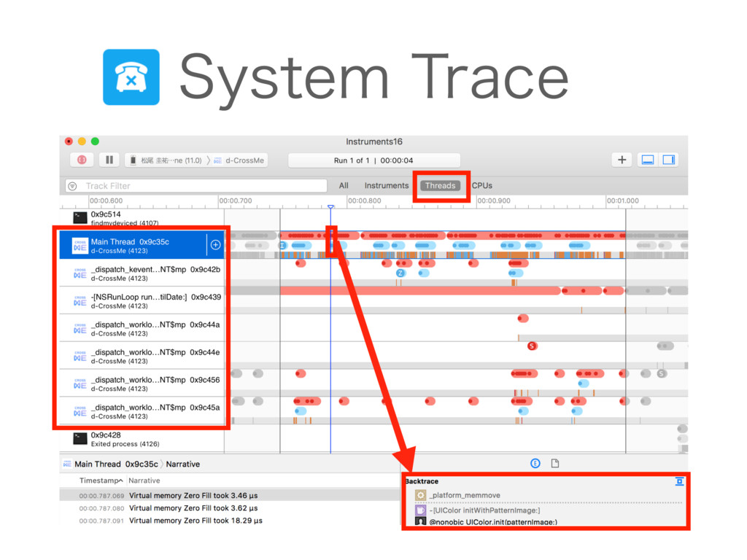Select the 0x9c514 findmydeviced track
This screenshot has width=747, height=560.
pyautogui.click(x=142, y=218)
